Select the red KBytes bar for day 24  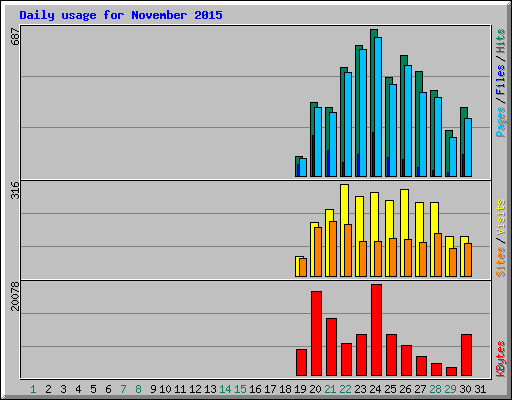point(376,330)
